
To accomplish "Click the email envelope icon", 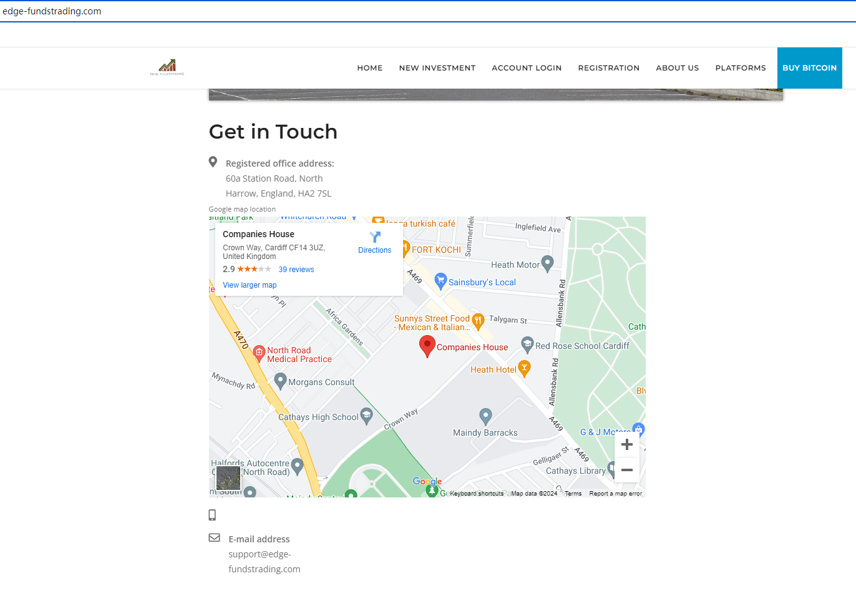I will click(214, 537).
